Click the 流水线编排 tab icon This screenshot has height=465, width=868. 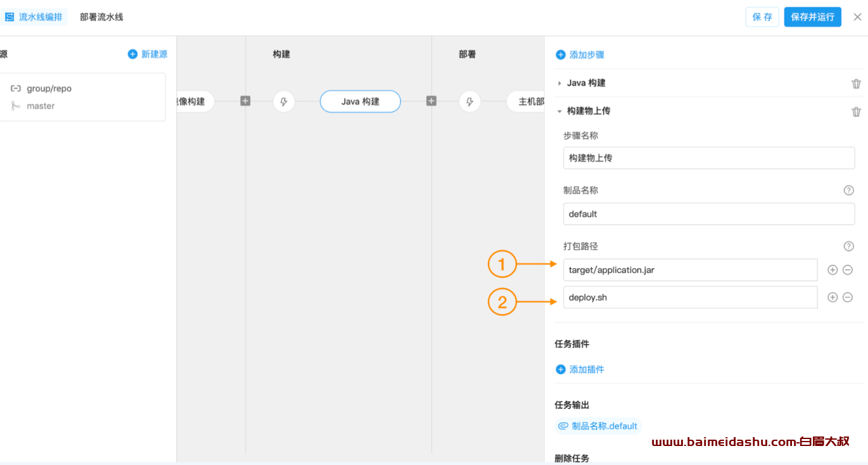(x=10, y=17)
